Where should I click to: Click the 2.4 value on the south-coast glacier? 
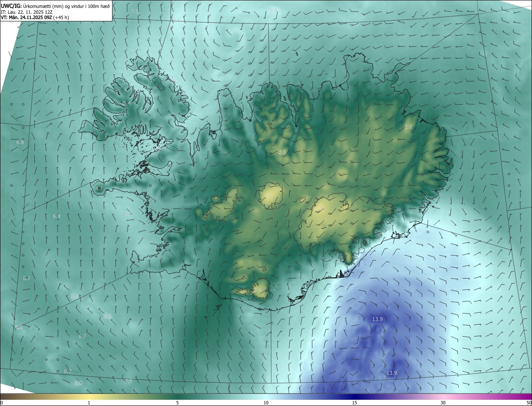pyautogui.click(x=258, y=291)
